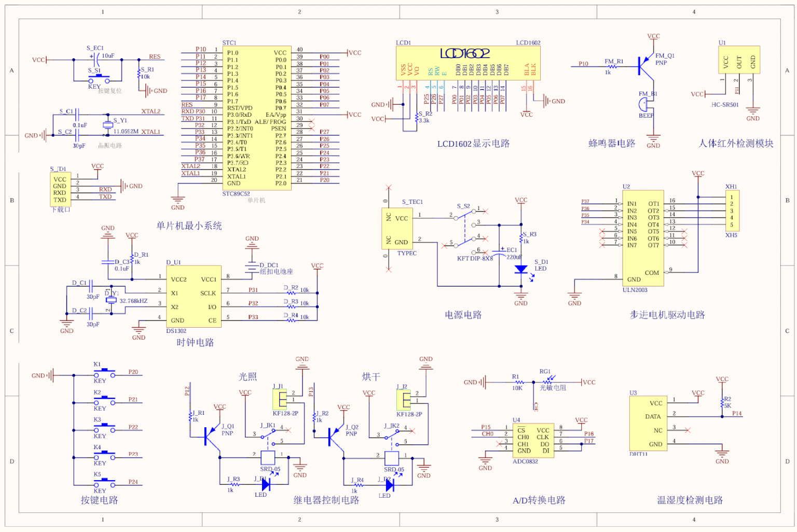Select the STC89C52 microcontroller chip body
Image resolution: width=797 pixels, height=532 pixels.
(256, 118)
